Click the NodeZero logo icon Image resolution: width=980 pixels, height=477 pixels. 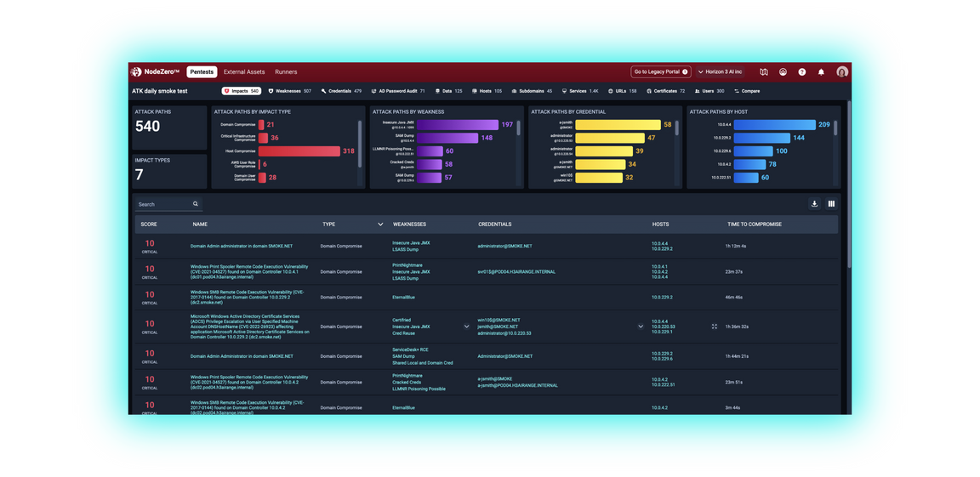pyautogui.click(x=136, y=72)
